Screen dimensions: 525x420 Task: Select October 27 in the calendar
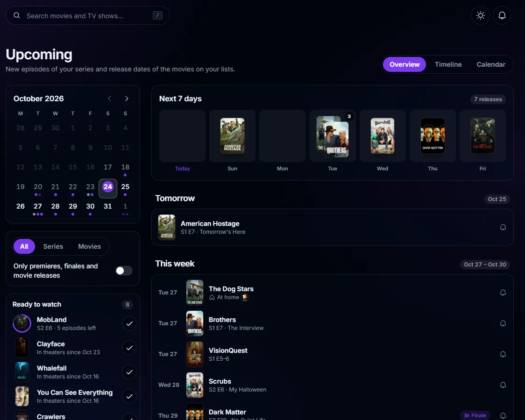(x=38, y=208)
